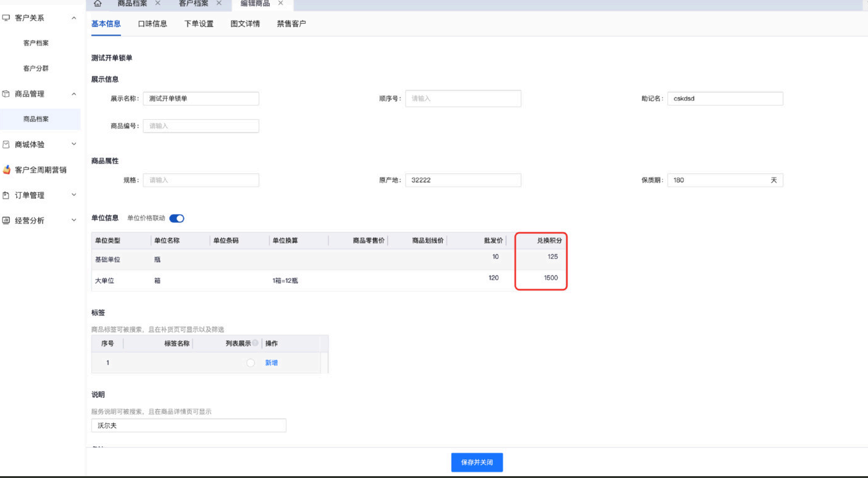Switch to the 口味信息 tab
This screenshot has width=868, height=478.
click(x=152, y=24)
